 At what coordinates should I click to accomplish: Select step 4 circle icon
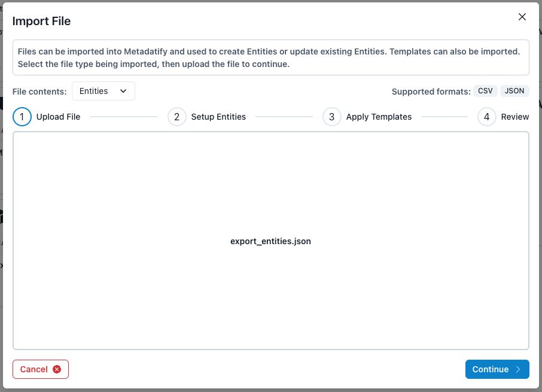tap(487, 117)
